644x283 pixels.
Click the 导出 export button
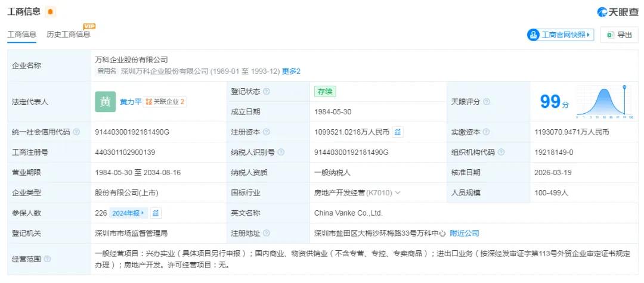620,35
